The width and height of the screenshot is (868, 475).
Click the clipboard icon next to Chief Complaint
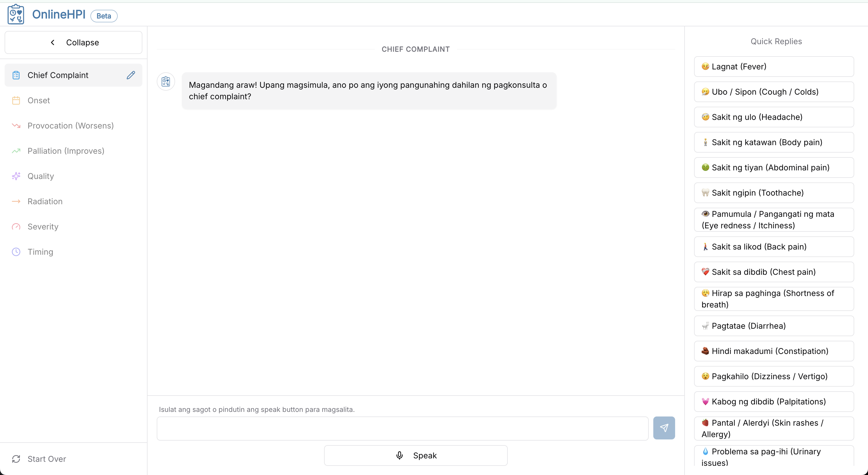[x=16, y=75]
